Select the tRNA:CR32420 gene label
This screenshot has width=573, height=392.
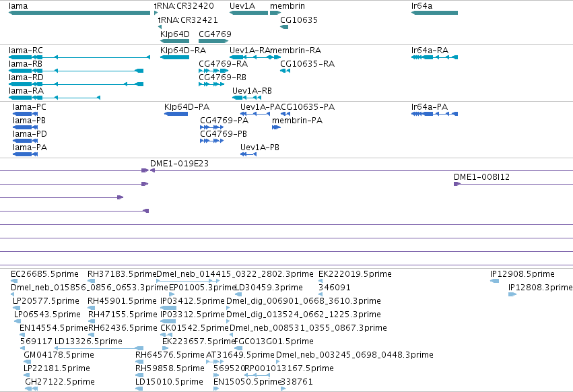(184, 6)
